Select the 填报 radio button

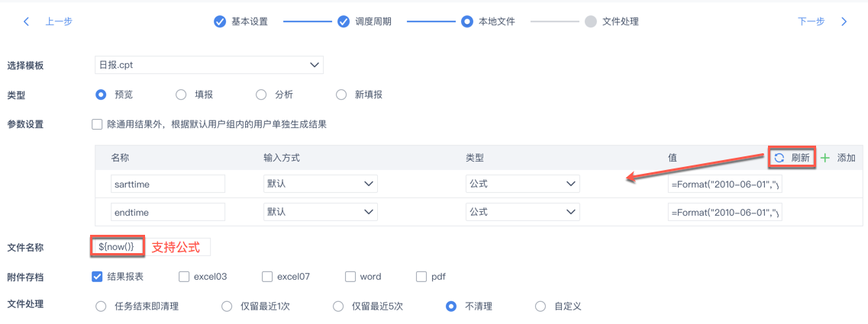[x=181, y=95]
